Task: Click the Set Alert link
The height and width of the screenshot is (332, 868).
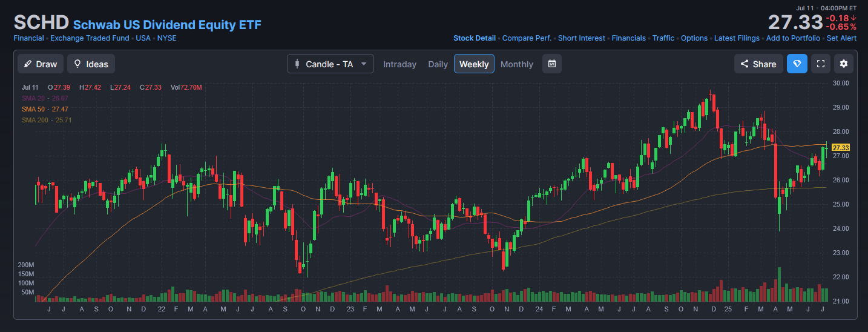Action: [841, 38]
